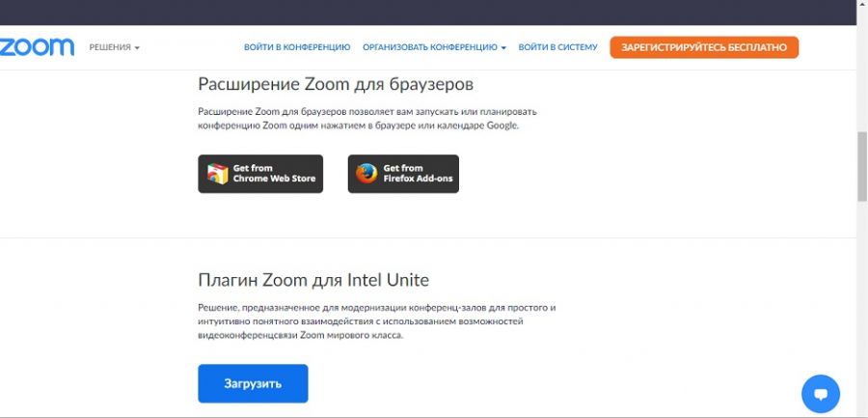Click the page vertical scrollbar thumb
Viewport: 868px width, 418px height.
[x=862, y=166]
